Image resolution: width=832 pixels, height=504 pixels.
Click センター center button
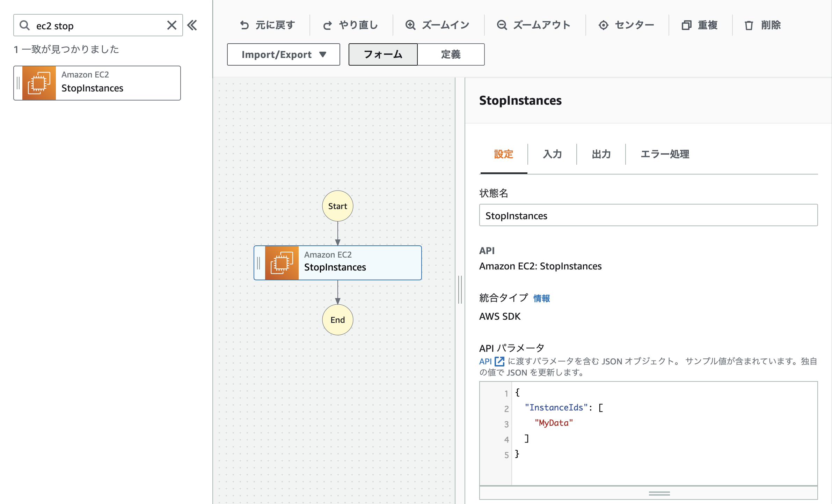pyautogui.click(x=626, y=25)
